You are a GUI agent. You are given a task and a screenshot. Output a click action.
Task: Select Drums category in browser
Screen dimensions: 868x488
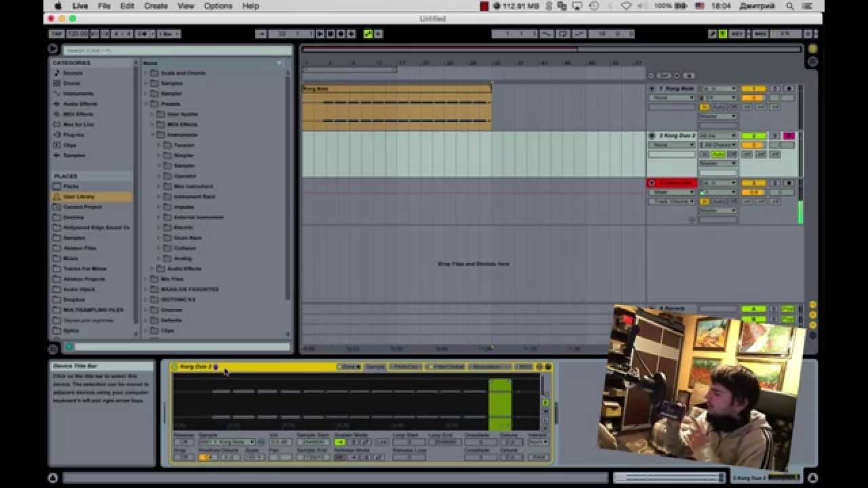71,83
